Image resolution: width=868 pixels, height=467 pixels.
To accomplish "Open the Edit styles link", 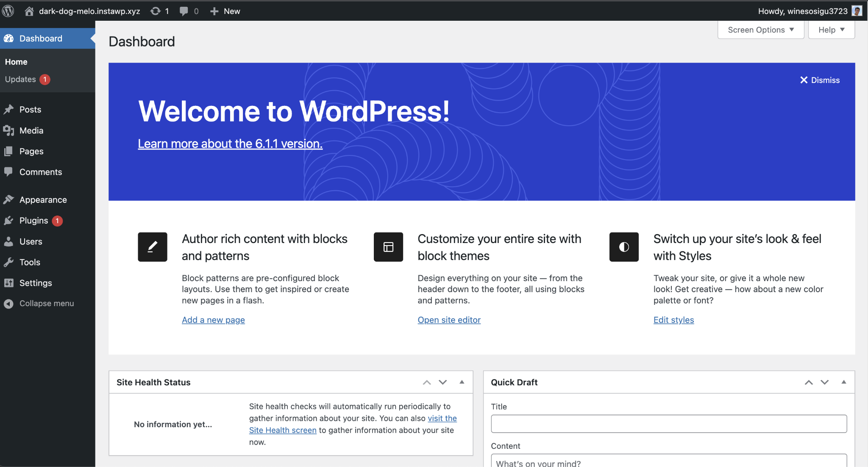I will point(673,320).
